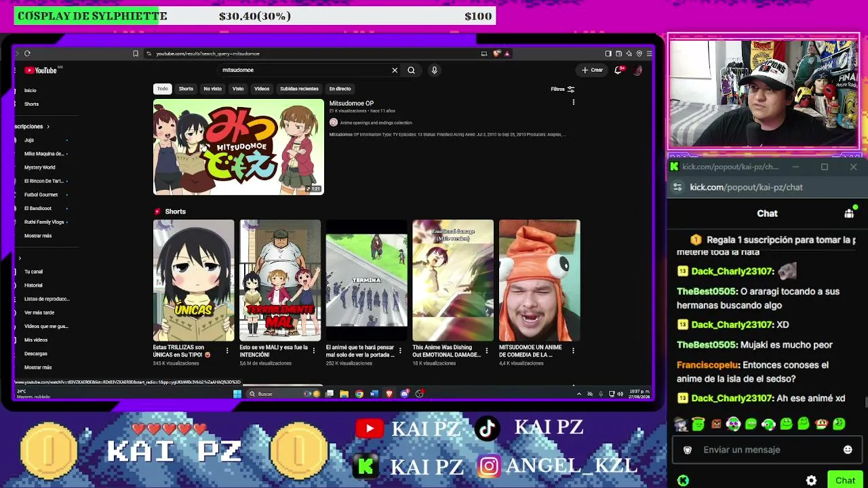The image size is (868, 488).
Task: Bookmark this page in the address bar
Action: pyautogui.click(x=136, y=54)
